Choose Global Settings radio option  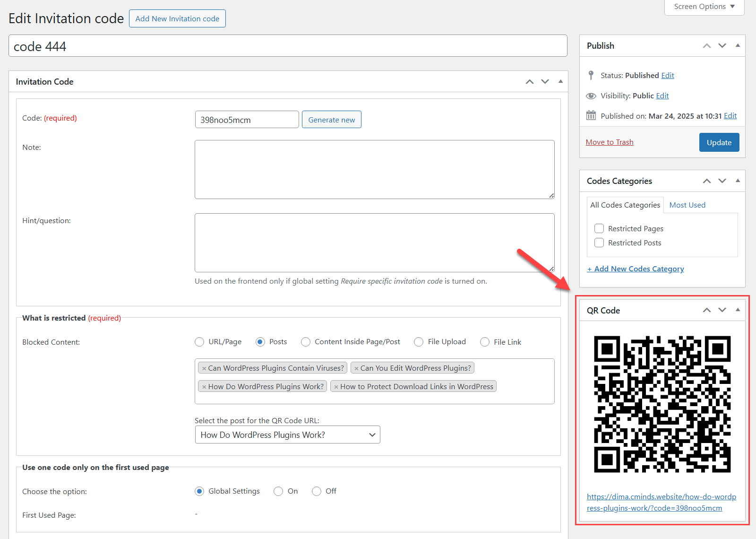click(x=199, y=491)
